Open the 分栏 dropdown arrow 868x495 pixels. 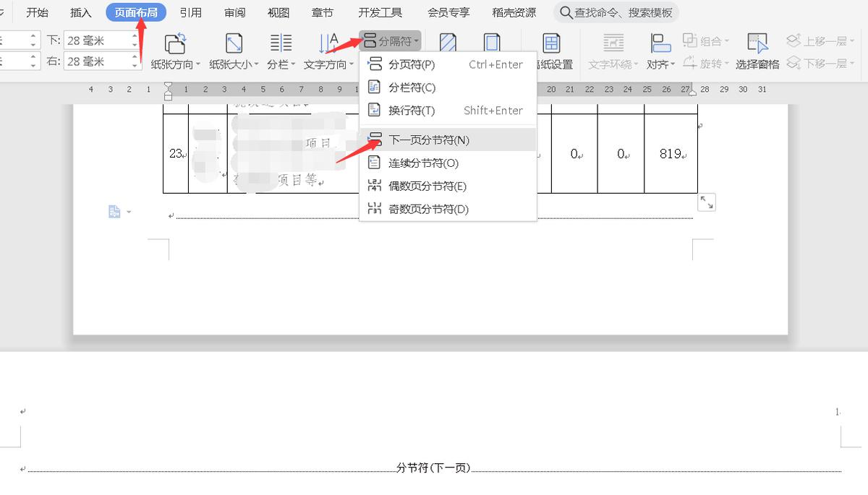[294, 64]
